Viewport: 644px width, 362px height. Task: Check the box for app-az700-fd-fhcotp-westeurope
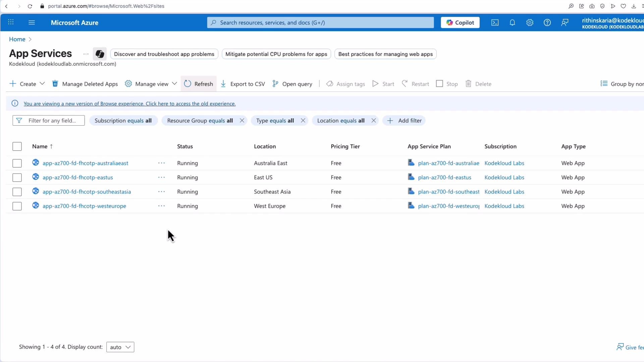17,206
